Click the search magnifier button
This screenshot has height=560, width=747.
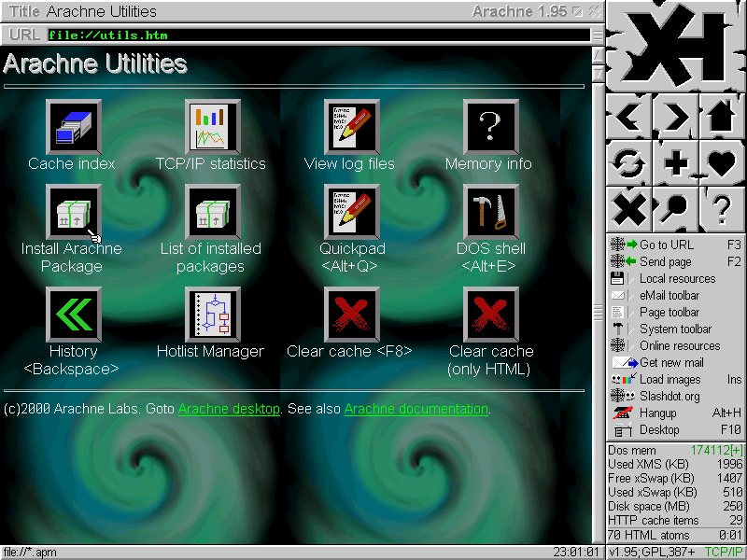[x=675, y=209]
